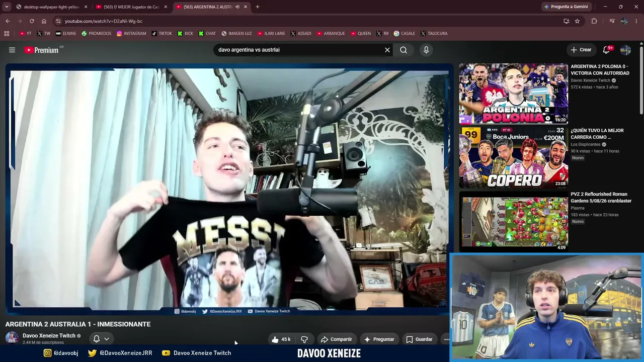Run the YouTube search with magnifier button

(404, 50)
